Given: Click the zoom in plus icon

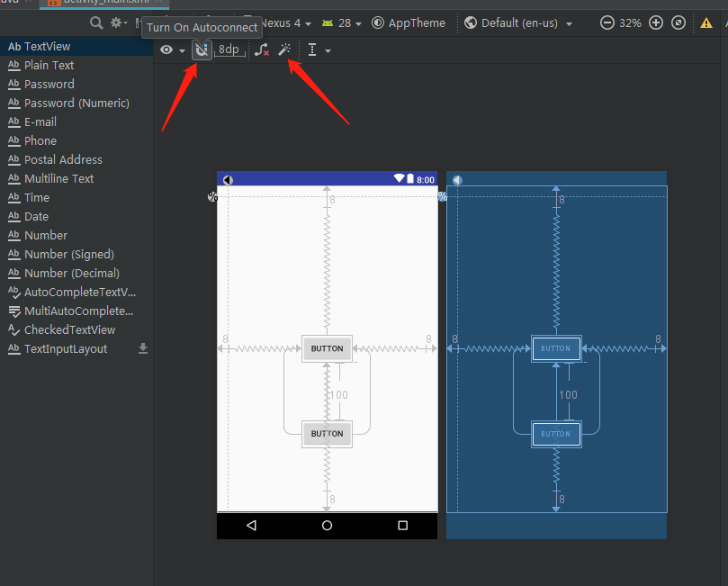Looking at the screenshot, I should pyautogui.click(x=656, y=23).
